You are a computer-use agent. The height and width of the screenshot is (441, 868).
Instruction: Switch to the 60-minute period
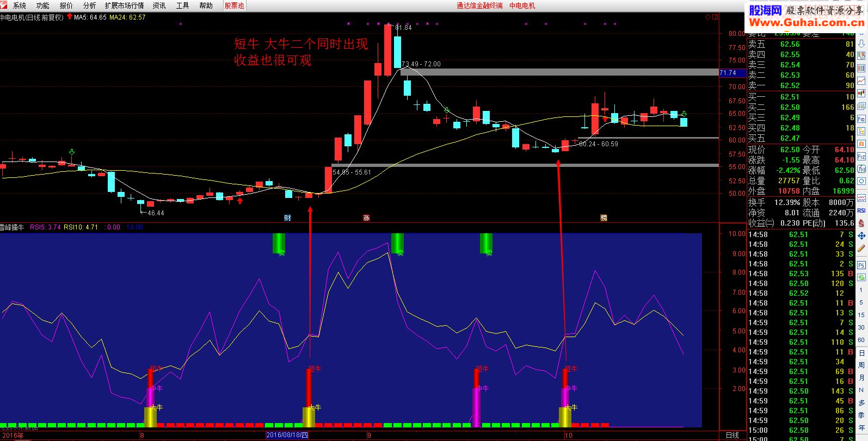(x=861, y=340)
